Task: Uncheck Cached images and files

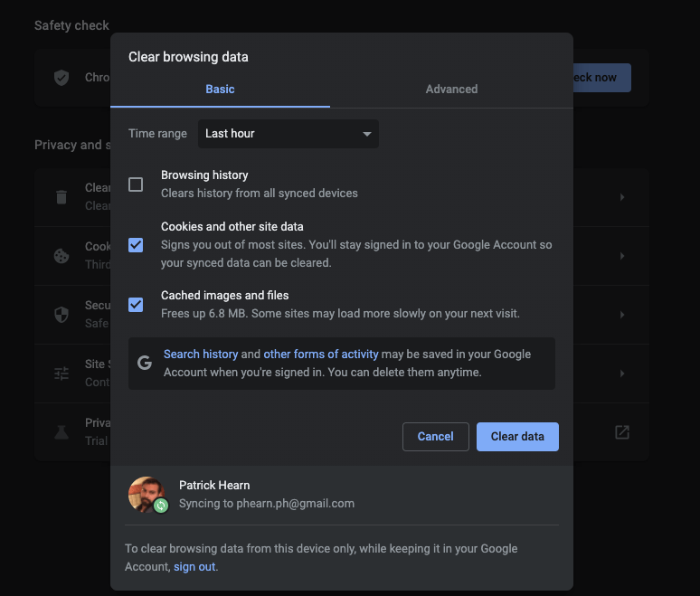Action: (x=136, y=305)
